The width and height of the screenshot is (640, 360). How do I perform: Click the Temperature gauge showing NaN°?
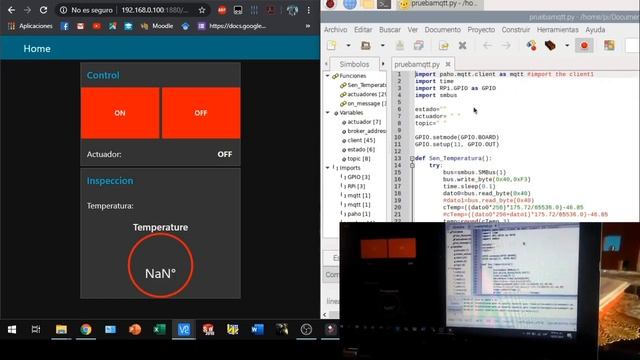click(160, 265)
